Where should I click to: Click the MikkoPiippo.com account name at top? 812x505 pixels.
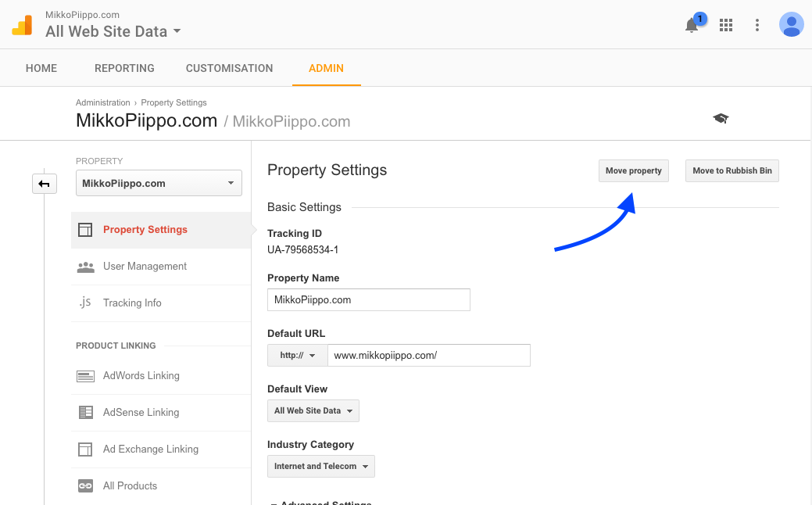82,15
